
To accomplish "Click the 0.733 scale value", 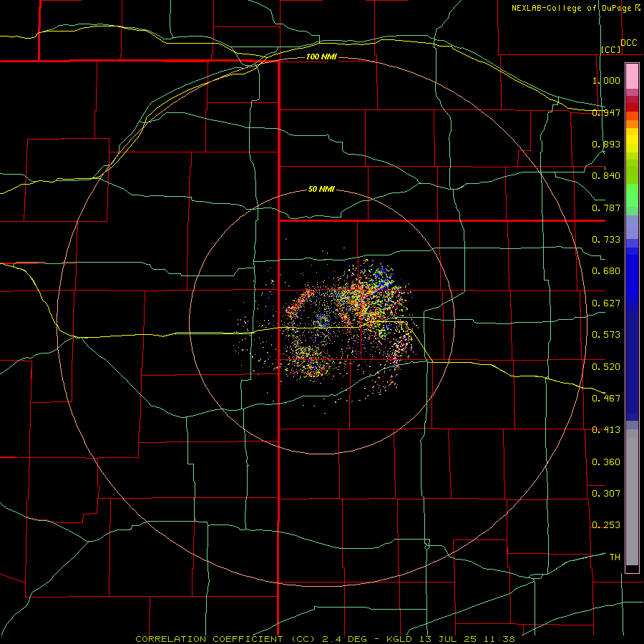I will click(x=606, y=240).
